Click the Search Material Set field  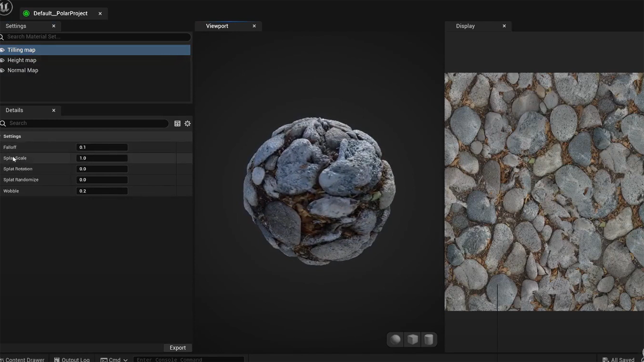[x=96, y=37]
